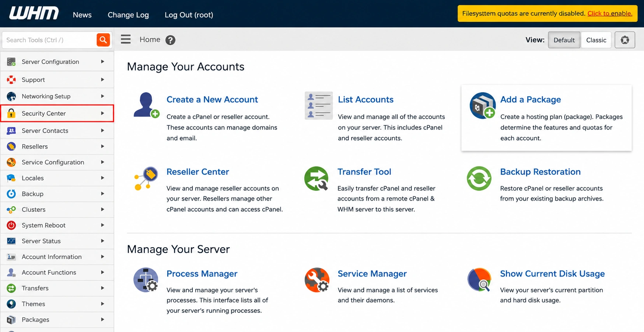The image size is (644, 332).
Task: Expand Networking Setup arrow
Action: (x=102, y=96)
